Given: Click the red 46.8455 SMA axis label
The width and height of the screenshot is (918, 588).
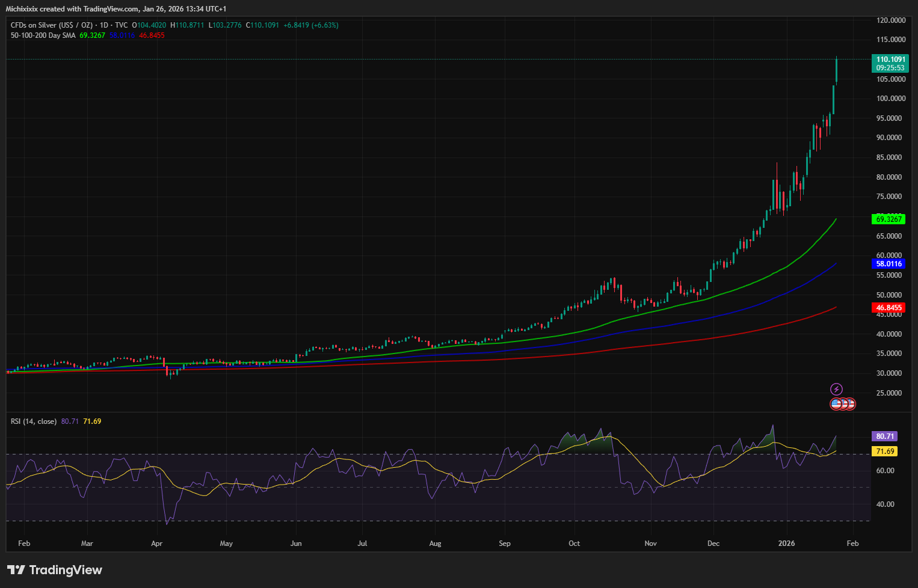Looking at the screenshot, I should pyautogui.click(x=888, y=308).
